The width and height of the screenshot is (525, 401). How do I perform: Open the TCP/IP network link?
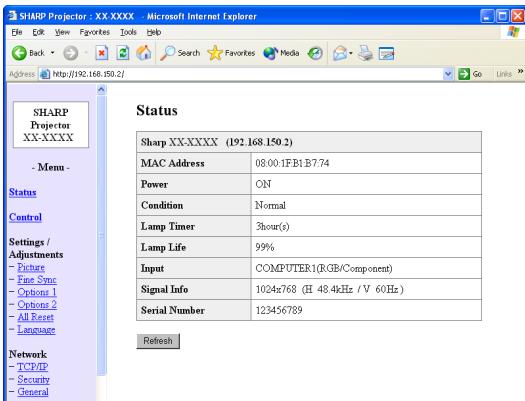(x=32, y=367)
